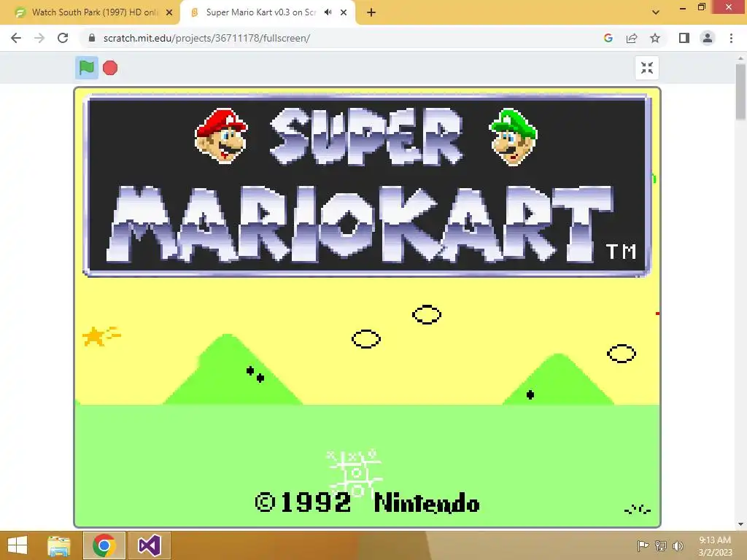Image resolution: width=747 pixels, height=560 pixels.
Task: Open the browser side panel
Action: (684, 38)
